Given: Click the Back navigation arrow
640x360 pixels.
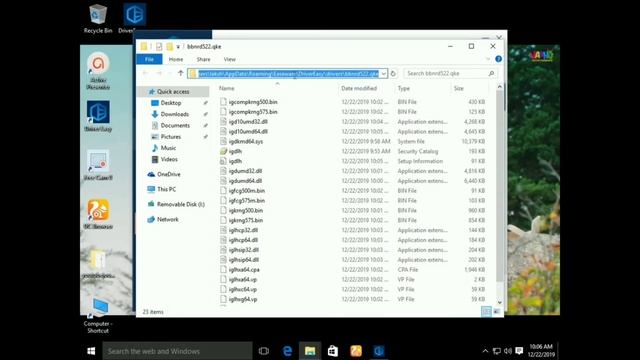Looking at the screenshot, I should coord(146,73).
